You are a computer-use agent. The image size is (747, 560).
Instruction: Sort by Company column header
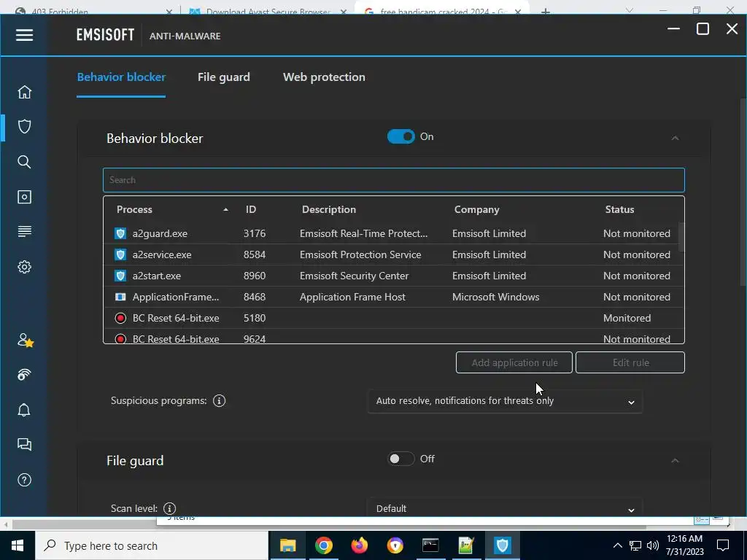pos(477,209)
